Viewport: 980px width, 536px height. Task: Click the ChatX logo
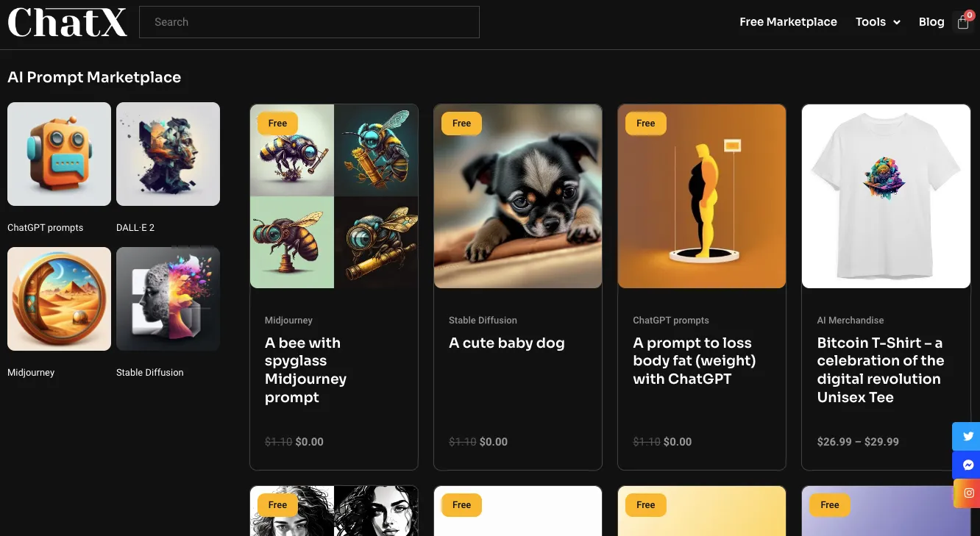pos(67,22)
